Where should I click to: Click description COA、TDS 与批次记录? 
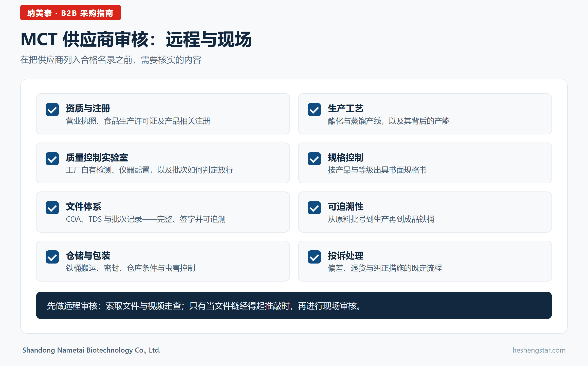[x=104, y=219]
